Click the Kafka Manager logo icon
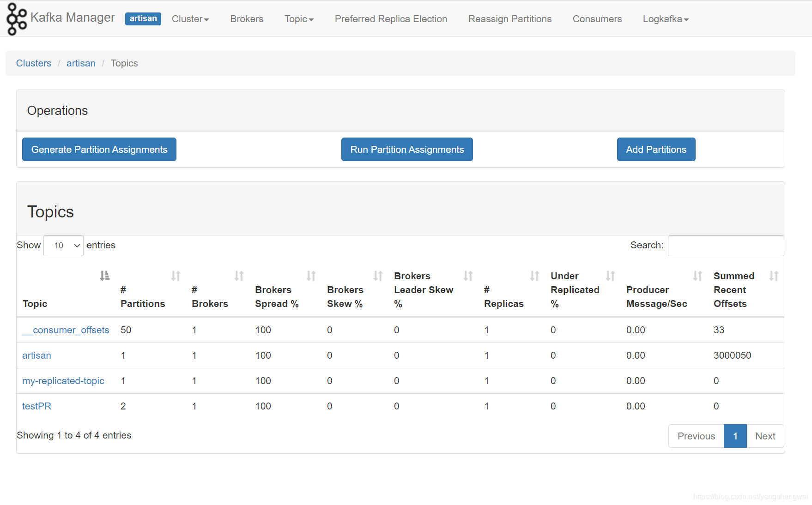This screenshot has height=505, width=812. 17,19
